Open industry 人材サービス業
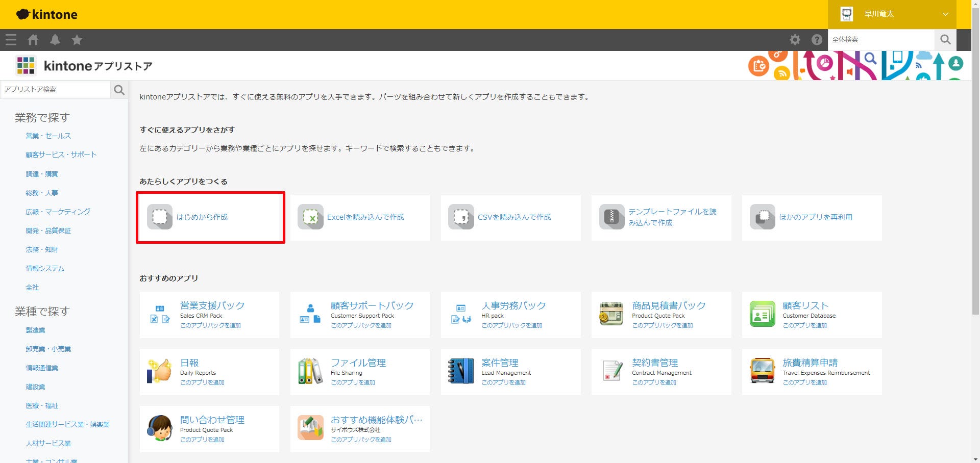The image size is (980, 463). pyautogui.click(x=48, y=443)
